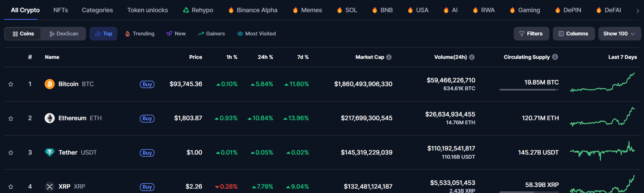Click Buy next to XRP
The width and height of the screenshot is (644, 193).
click(147, 187)
